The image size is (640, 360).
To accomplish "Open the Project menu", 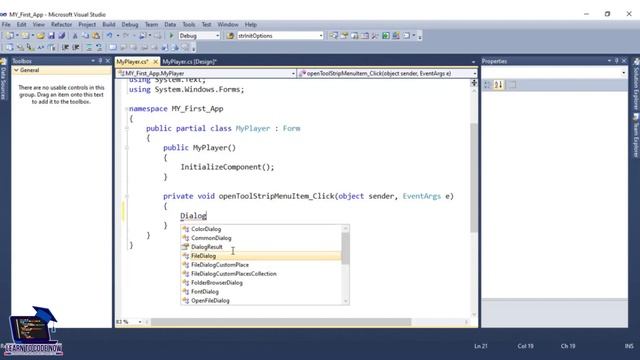I will pos(87,24).
